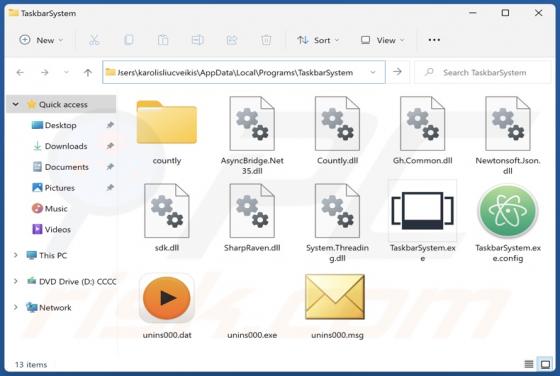The width and height of the screenshot is (560, 376).
Task: Click the go-to arrow beside address bar
Action: pos(397,72)
